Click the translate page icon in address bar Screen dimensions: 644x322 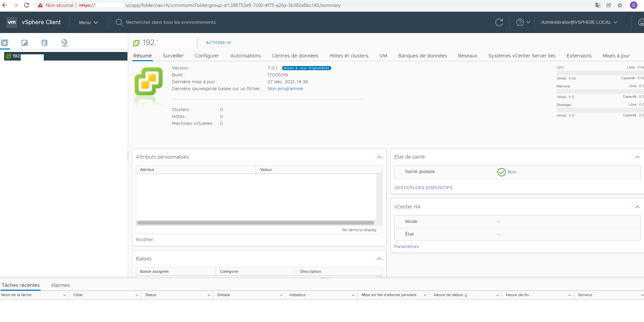(x=598, y=5)
